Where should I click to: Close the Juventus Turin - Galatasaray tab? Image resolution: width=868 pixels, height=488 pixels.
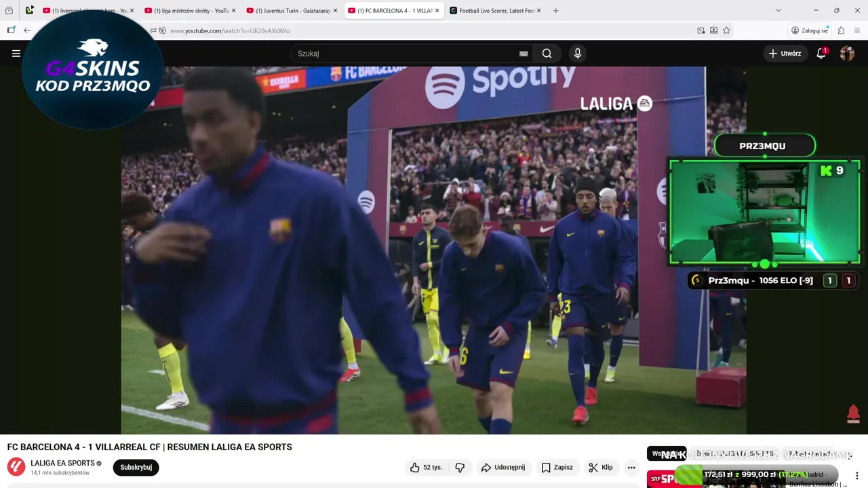click(335, 11)
